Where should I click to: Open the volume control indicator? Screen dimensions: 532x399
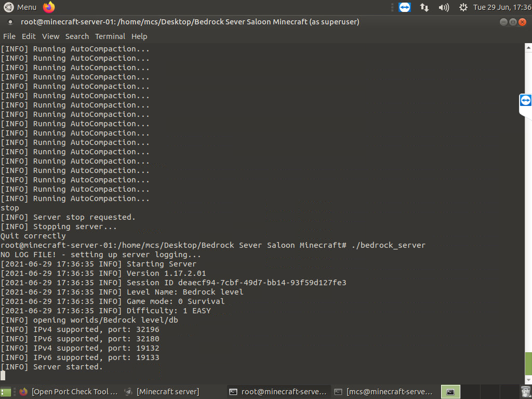click(444, 7)
